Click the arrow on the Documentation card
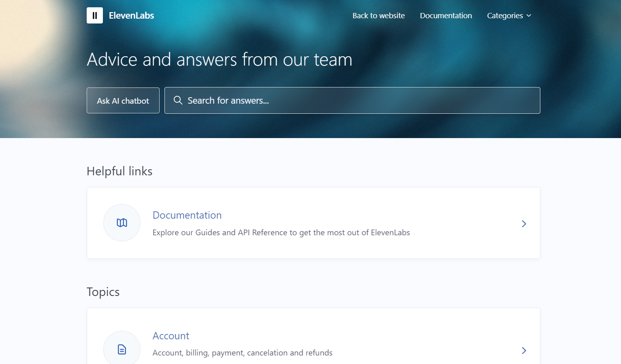This screenshot has height=364, width=621. pyautogui.click(x=524, y=224)
